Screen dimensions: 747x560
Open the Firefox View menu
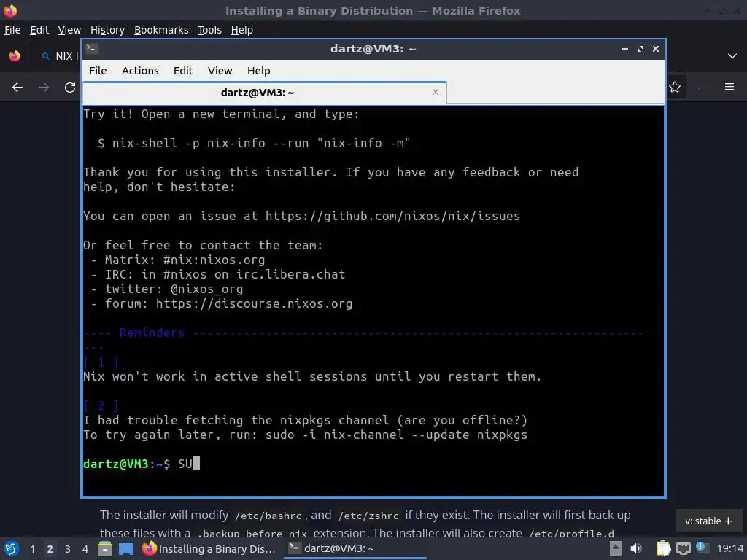tap(69, 29)
